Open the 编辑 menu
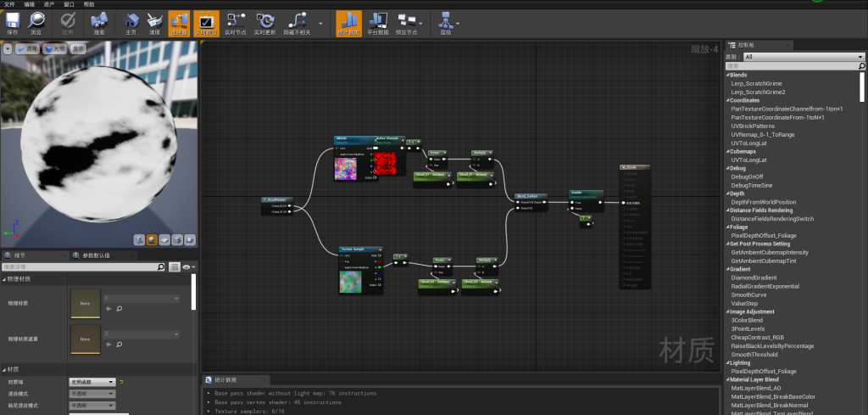 (x=30, y=4)
